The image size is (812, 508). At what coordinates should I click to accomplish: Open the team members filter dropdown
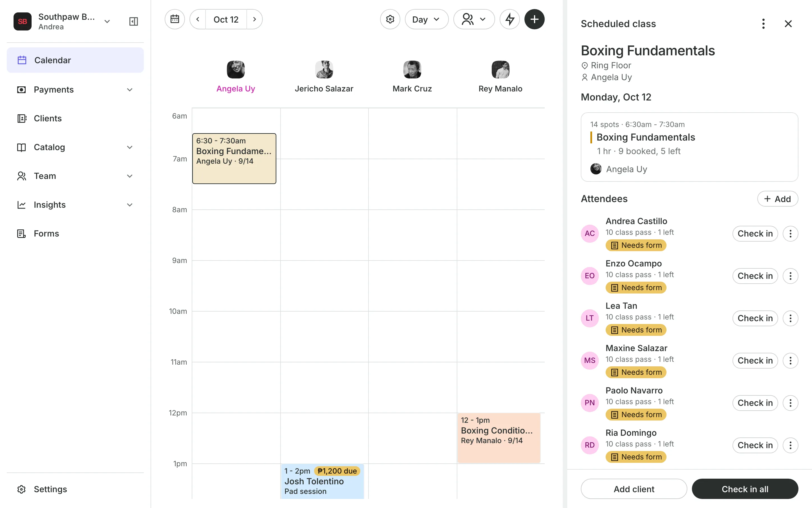tap(474, 19)
